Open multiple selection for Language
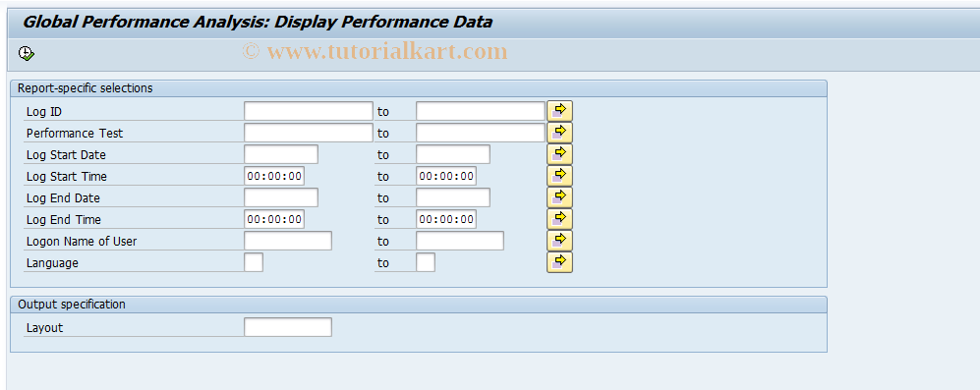The width and height of the screenshot is (980, 390). point(559,262)
